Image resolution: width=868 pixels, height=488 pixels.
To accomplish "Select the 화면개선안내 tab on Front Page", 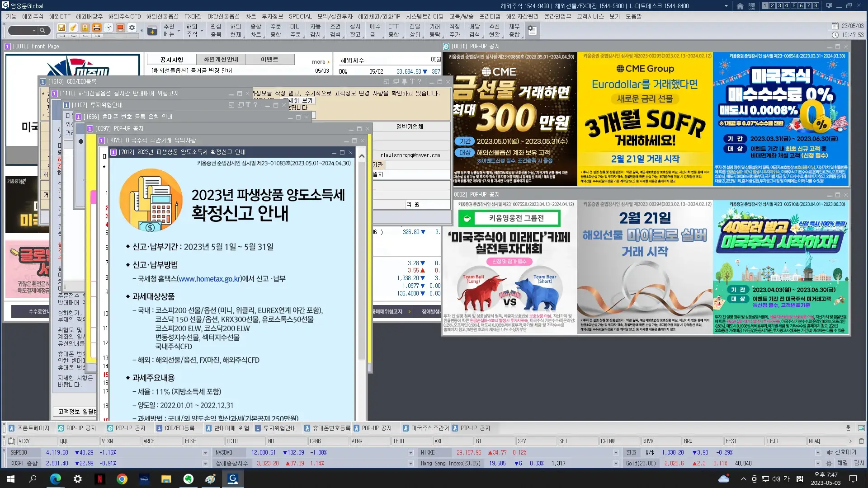I will click(x=221, y=59).
